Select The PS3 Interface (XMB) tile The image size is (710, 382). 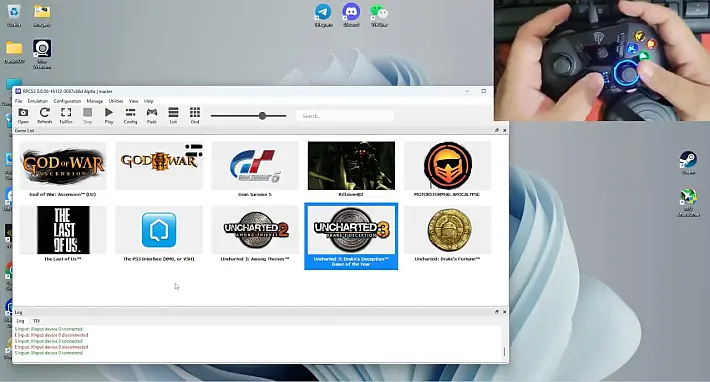click(x=159, y=234)
